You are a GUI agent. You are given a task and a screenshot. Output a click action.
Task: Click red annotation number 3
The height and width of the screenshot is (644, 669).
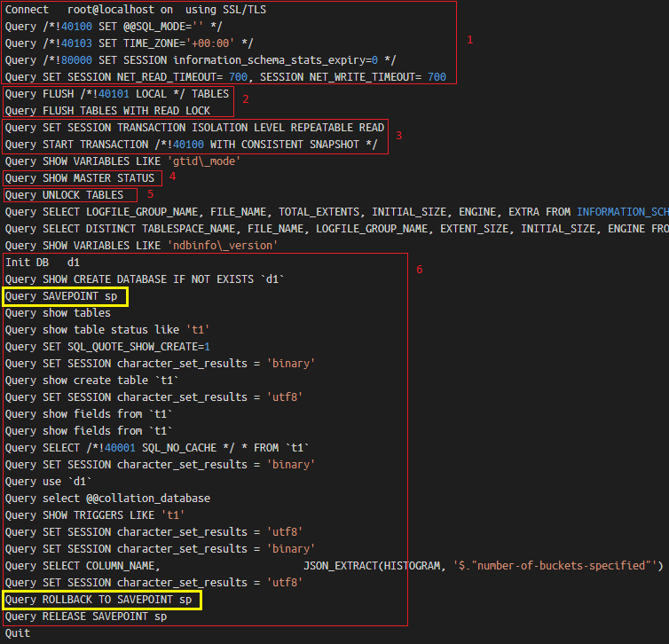[399, 136]
